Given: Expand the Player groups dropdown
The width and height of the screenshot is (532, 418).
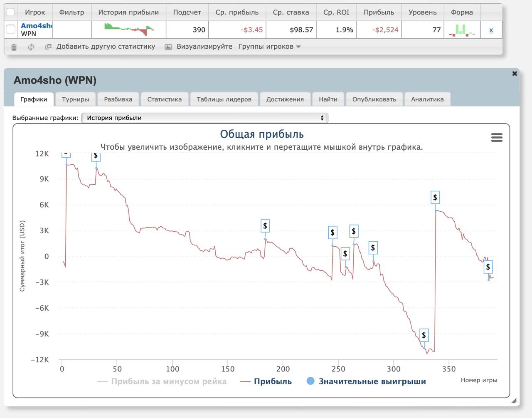Looking at the screenshot, I should [269, 47].
